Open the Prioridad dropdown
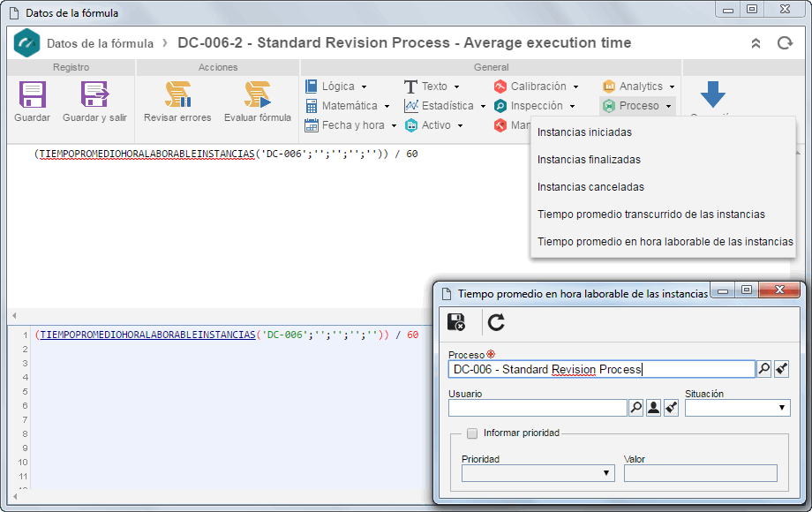812x512 pixels. [x=538, y=473]
